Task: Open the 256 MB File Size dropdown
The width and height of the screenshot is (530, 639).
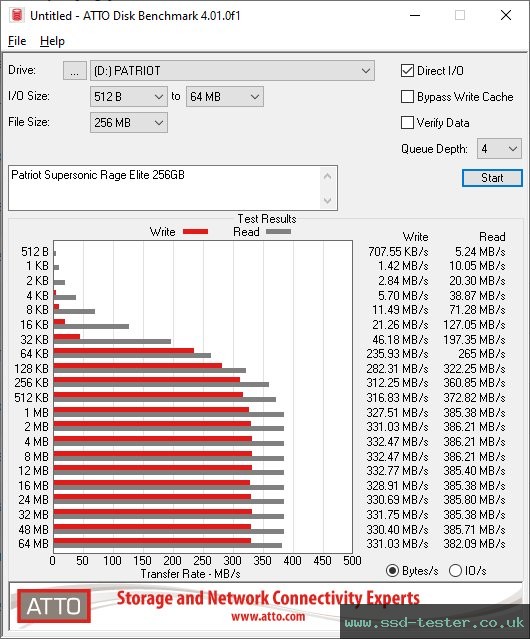Action: tap(129, 123)
